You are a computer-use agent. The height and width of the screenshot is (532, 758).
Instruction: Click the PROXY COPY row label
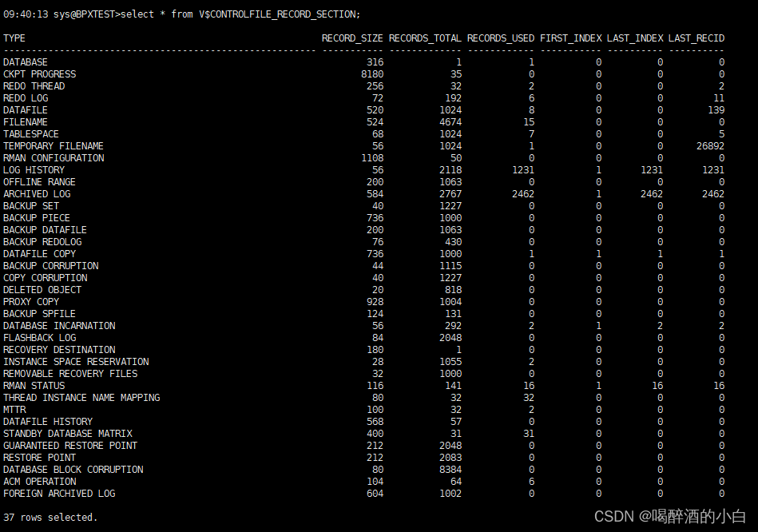[x=31, y=302]
